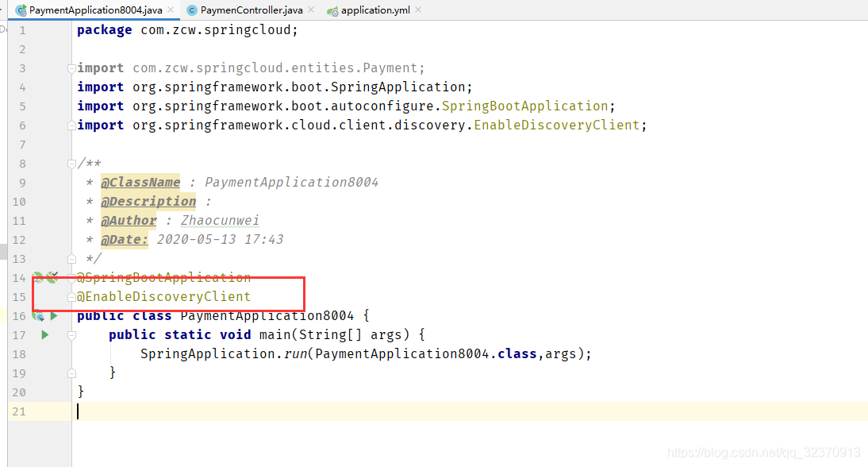
Task: Click the package declaration on line 1
Action: (188, 30)
